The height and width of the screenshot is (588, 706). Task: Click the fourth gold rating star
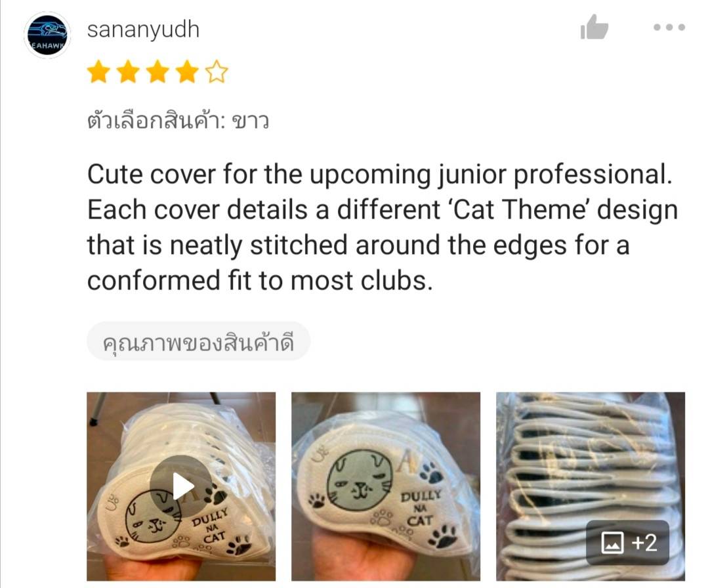[187, 72]
